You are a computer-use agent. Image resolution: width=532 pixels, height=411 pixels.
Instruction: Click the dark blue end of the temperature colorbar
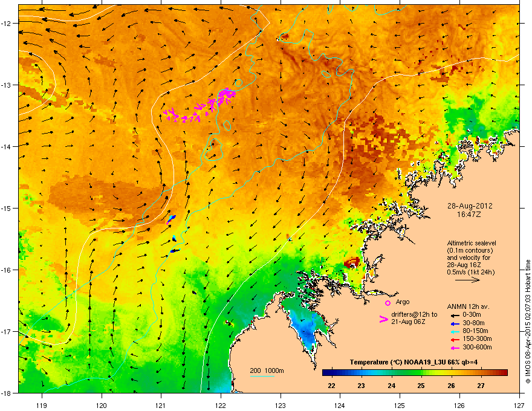pos(326,373)
